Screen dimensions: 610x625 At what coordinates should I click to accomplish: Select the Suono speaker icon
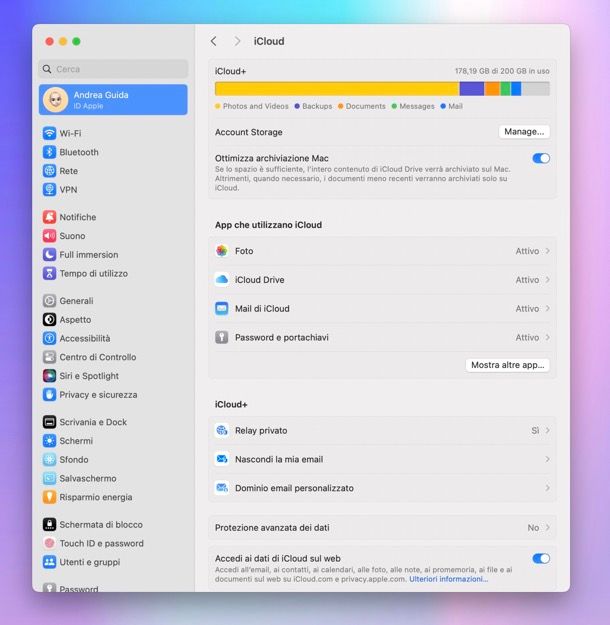tap(49, 236)
